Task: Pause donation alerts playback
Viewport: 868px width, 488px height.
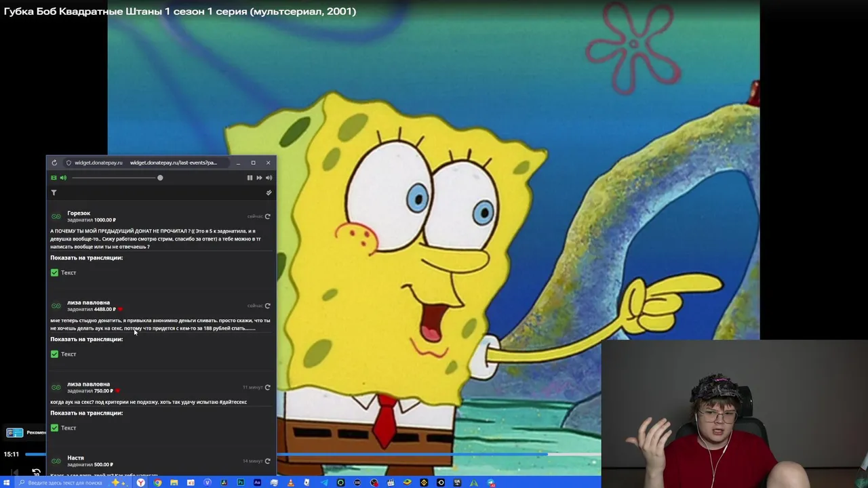Action: coord(250,178)
